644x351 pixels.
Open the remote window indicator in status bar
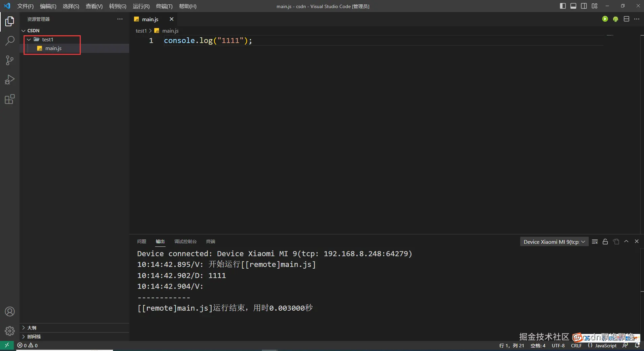click(x=7, y=345)
